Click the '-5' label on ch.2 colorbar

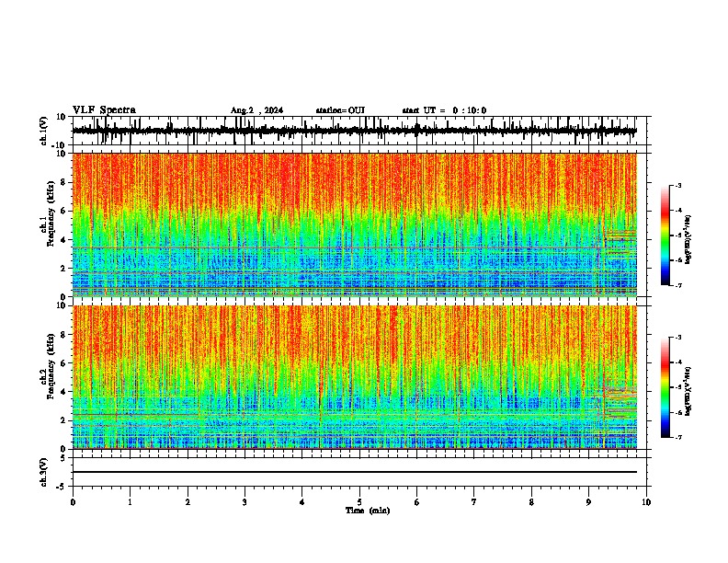[x=678, y=387]
